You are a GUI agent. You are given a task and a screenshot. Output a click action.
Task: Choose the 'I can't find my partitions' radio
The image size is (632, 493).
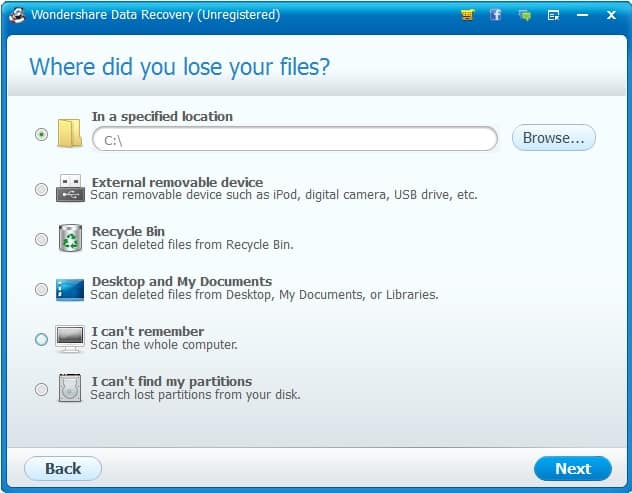[x=41, y=389]
